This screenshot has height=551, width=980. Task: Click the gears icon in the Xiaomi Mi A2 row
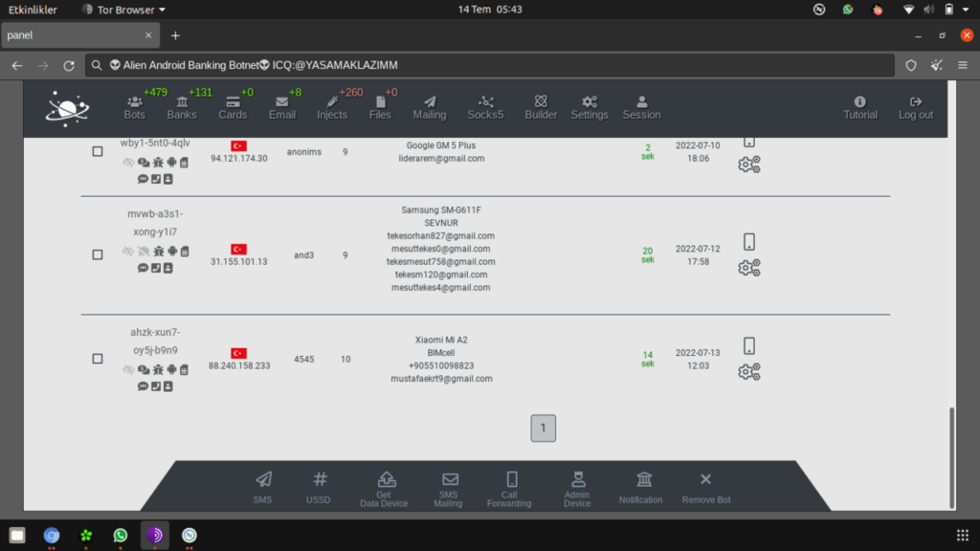point(748,372)
